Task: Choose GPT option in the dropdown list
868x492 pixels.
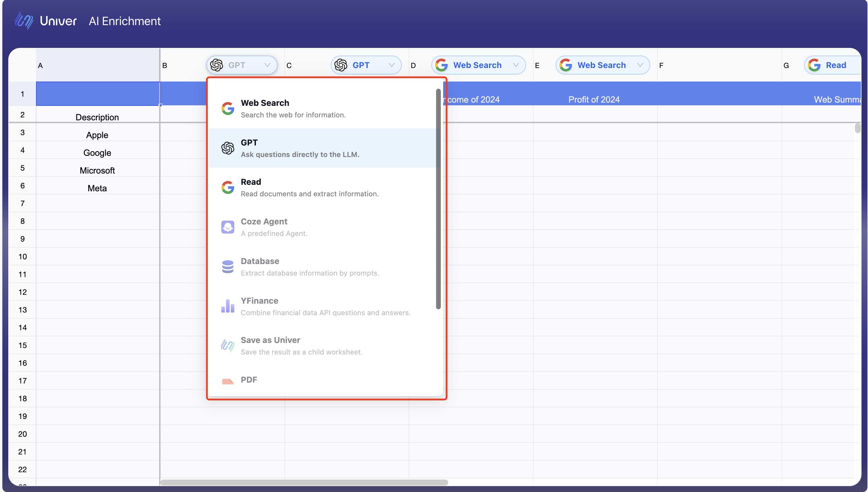Action: (323, 148)
